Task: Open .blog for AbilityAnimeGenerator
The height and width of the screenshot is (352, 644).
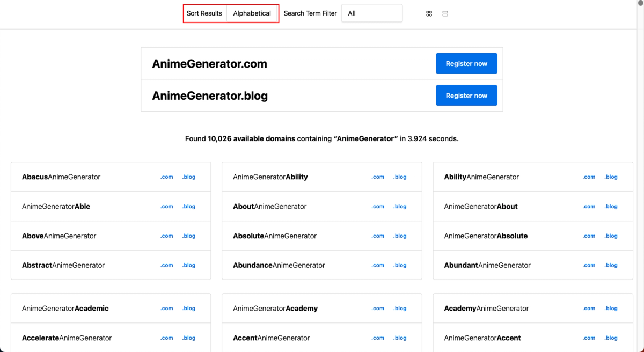Action: click(x=611, y=177)
